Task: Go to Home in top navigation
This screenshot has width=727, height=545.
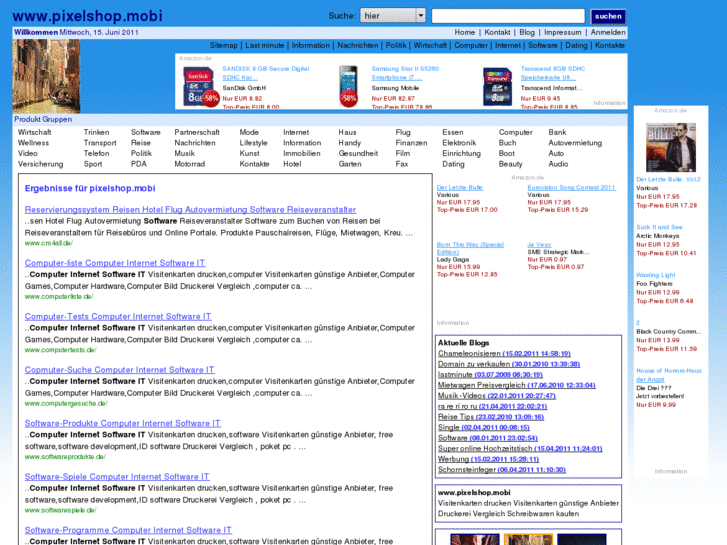Action: point(464,32)
